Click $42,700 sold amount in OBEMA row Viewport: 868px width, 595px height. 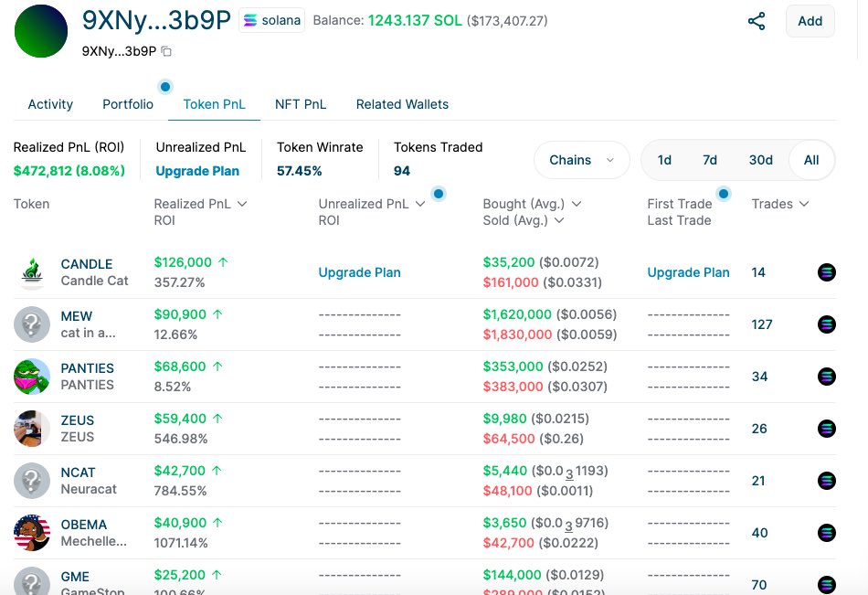click(509, 542)
